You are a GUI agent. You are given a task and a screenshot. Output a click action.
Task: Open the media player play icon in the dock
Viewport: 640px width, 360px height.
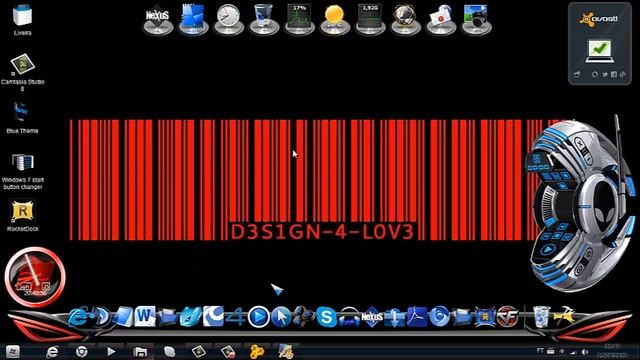pos(258,316)
